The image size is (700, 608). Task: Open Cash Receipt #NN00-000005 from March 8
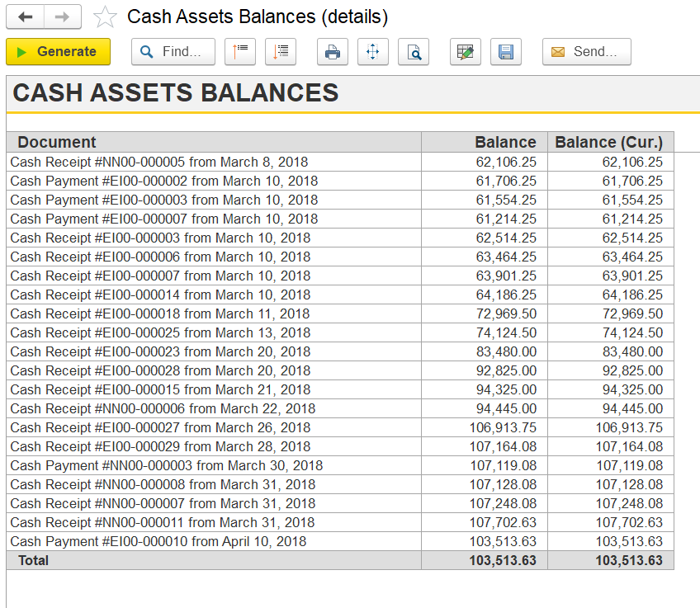158,162
